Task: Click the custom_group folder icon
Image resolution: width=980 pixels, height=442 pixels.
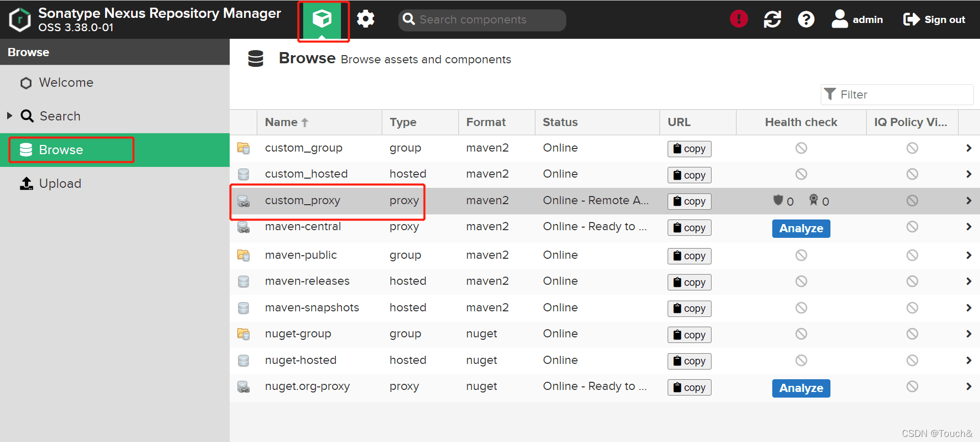Action: click(x=243, y=148)
